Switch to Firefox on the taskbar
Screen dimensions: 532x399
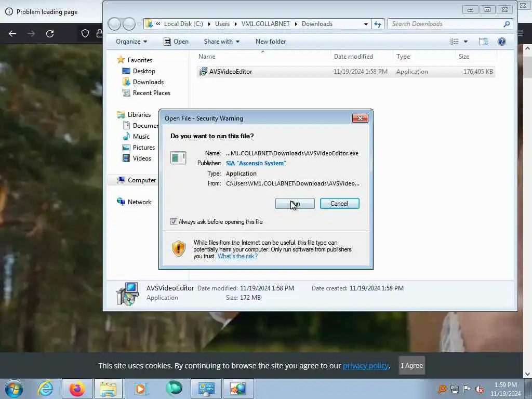pos(77,389)
